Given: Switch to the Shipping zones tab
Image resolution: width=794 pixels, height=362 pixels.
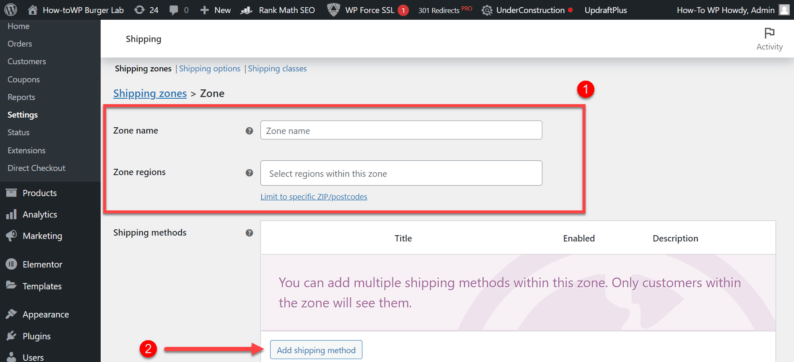Looking at the screenshot, I should coord(143,68).
